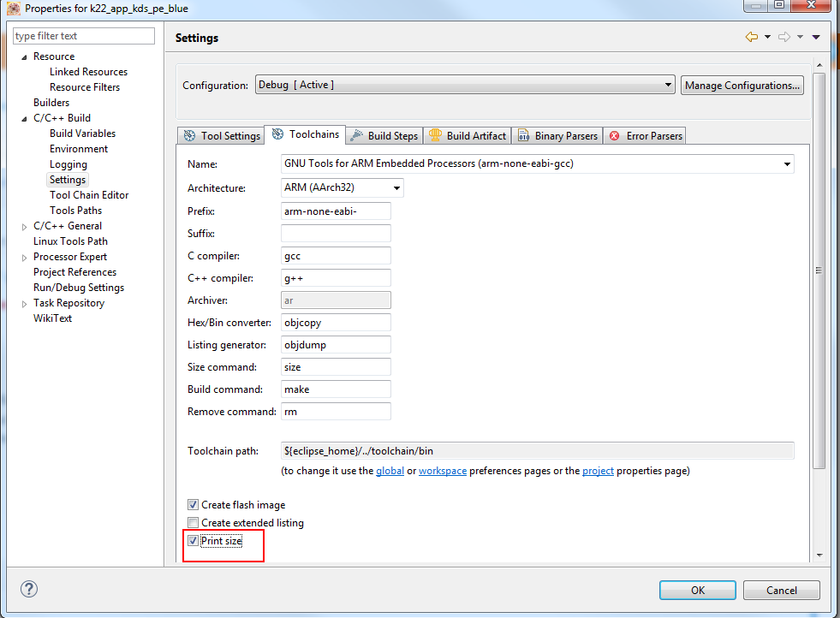840x618 pixels.
Task: Click the vertical scrollbar thumb
Action: (819, 270)
